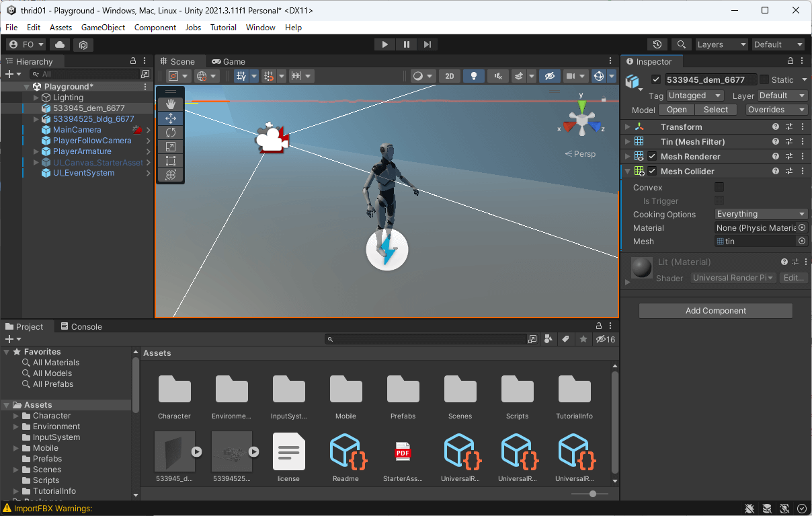Open the Layers dropdown

(722, 44)
